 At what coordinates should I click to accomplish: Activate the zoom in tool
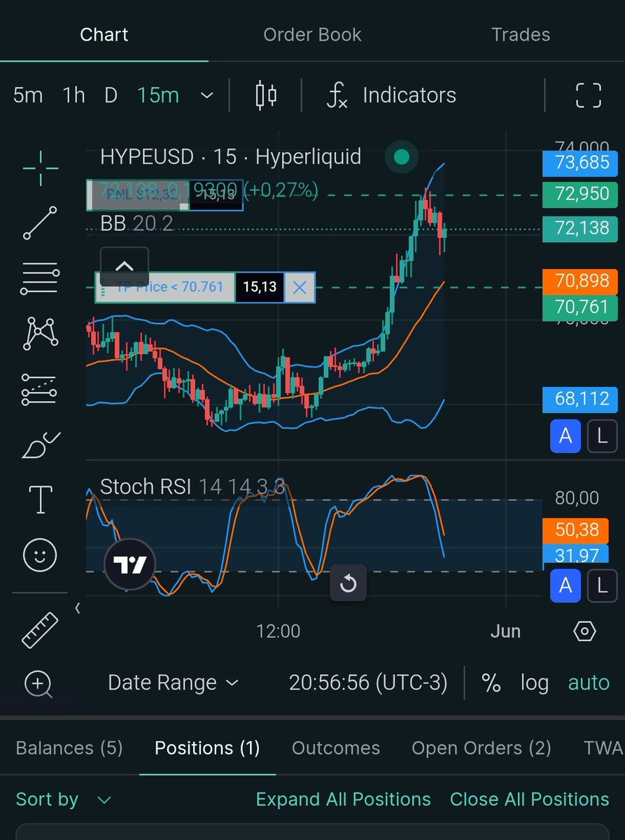pyautogui.click(x=38, y=683)
